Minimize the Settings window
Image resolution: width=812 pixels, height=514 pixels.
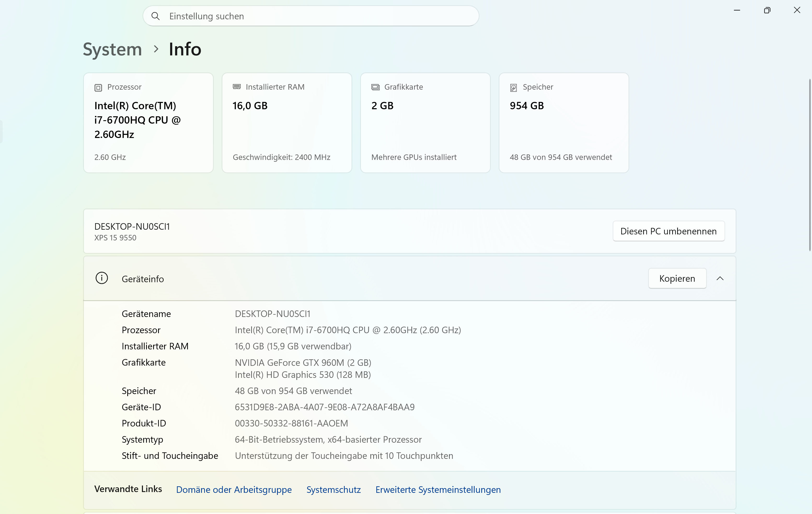point(737,10)
